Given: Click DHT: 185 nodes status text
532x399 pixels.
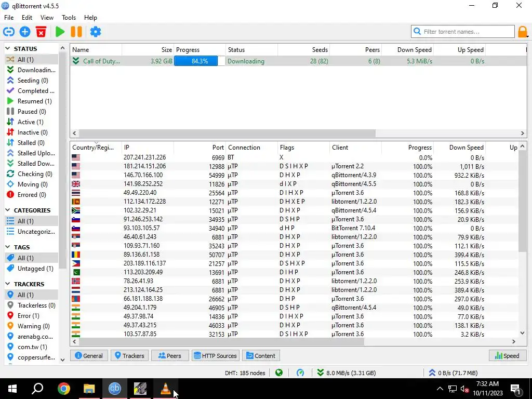Looking at the screenshot, I should coord(245,373).
